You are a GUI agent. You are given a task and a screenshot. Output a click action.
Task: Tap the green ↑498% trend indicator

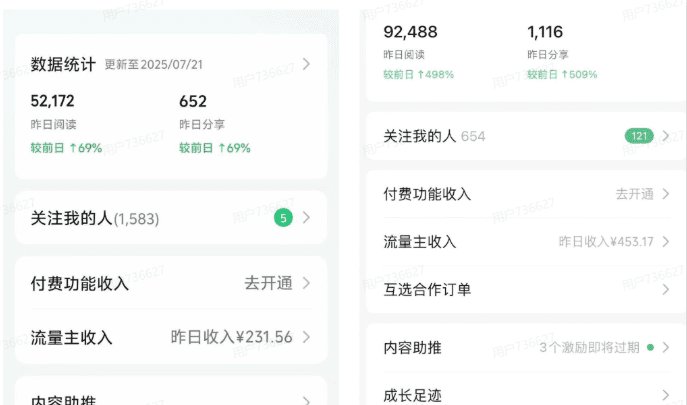pos(420,74)
